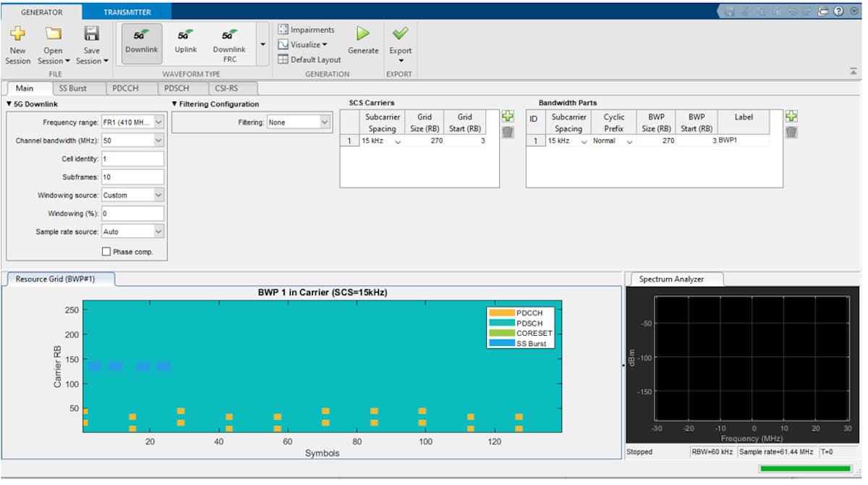This screenshot has height=485, width=868.
Task: Collapse the Filtering Configuration section
Action: (x=174, y=104)
